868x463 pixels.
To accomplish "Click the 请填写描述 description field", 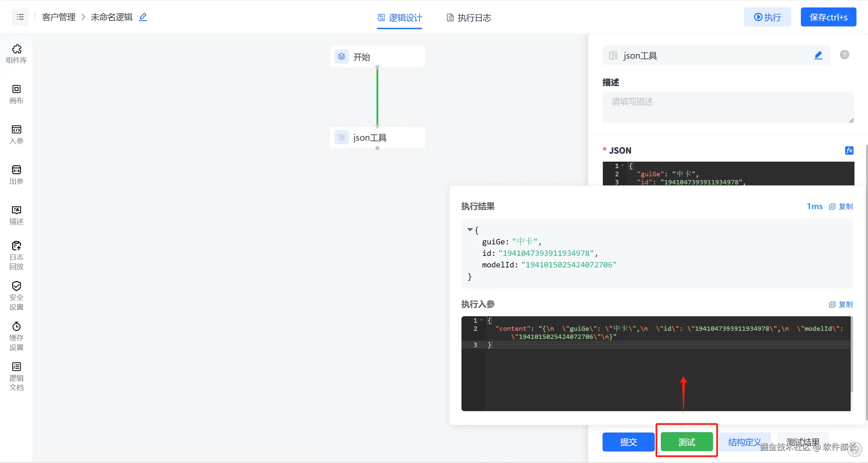I will 728,107.
